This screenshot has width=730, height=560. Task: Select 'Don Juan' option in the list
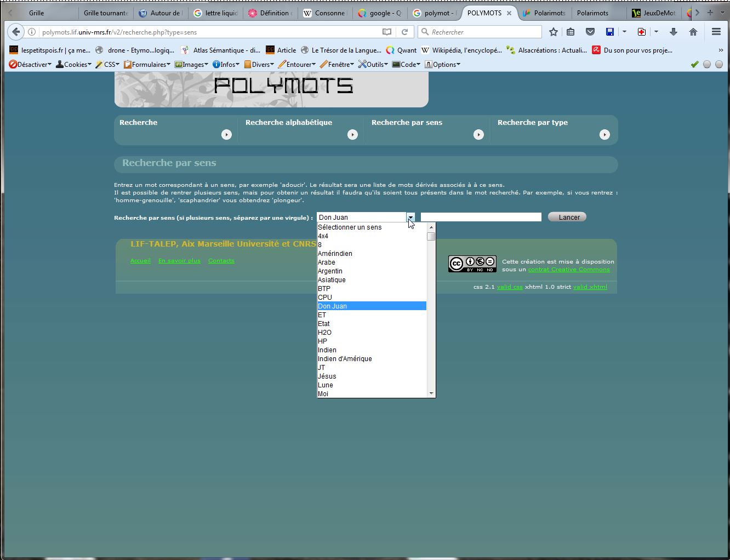[x=372, y=306]
